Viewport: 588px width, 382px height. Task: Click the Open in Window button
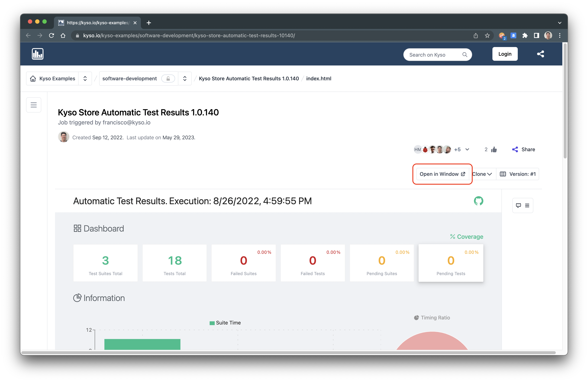(442, 174)
